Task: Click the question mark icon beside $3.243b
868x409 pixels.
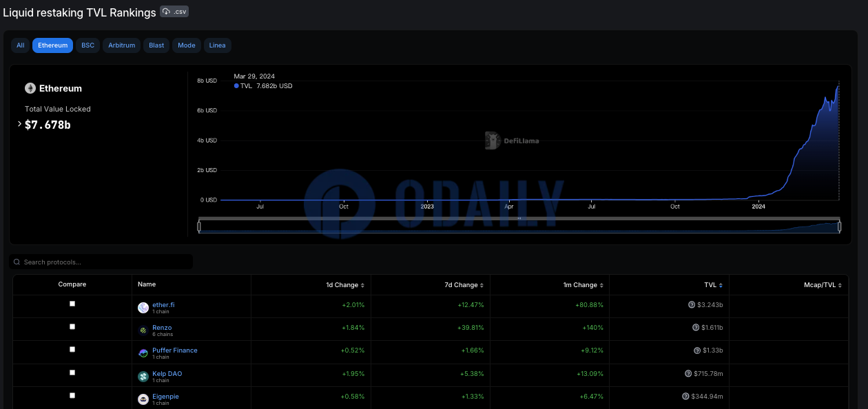Action: (x=691, y=304)
